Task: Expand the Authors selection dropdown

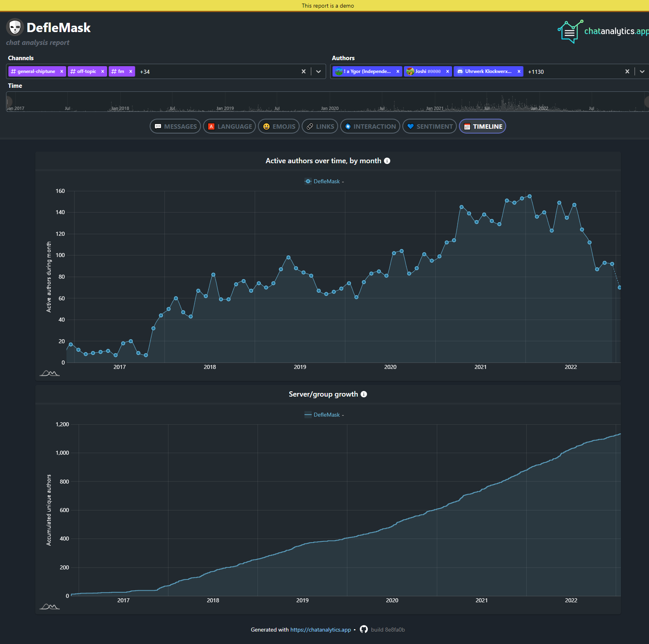Action: click(x=642, y=71)
